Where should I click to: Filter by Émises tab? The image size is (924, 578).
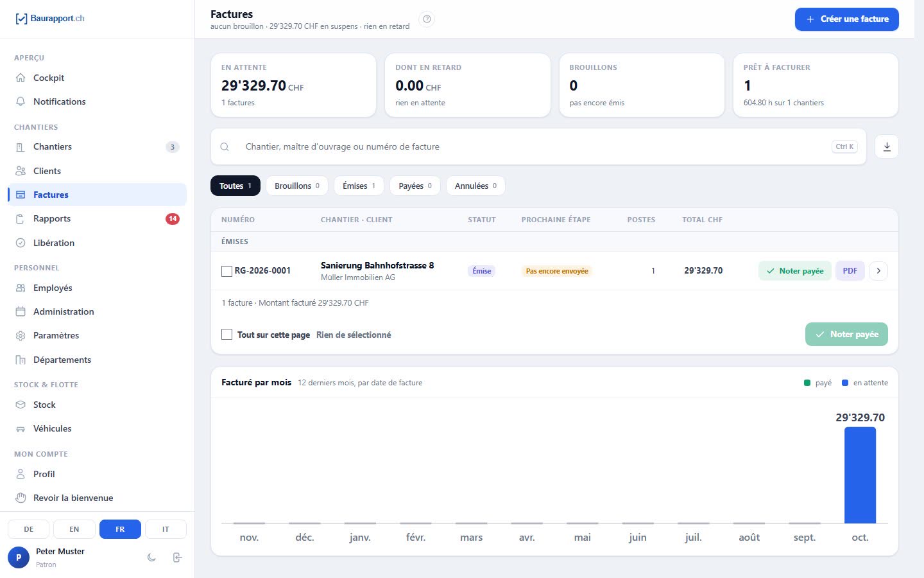point(359,186)
